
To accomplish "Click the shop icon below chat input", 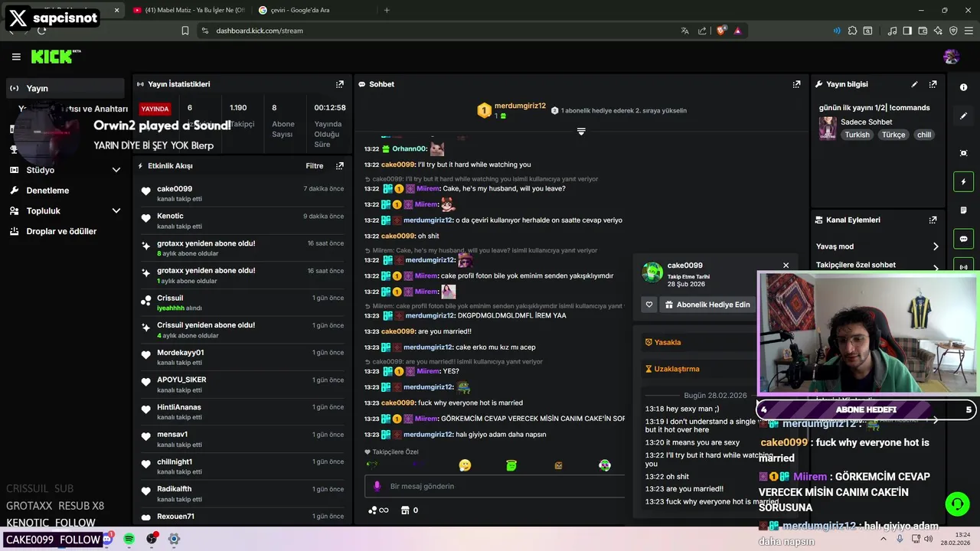I will (x=405, y=510).
